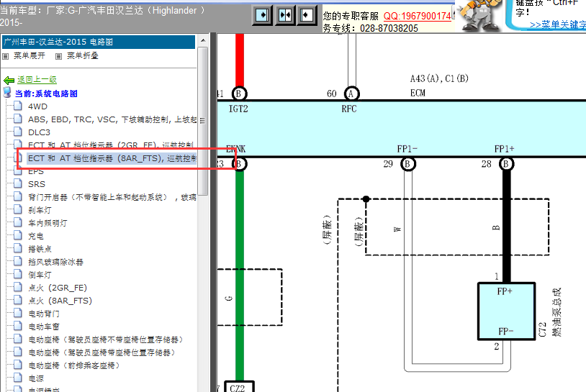The width and height of the screenshot is (586, 392).
Task: Click the document icon beside SRS
Action: point(17,183)
